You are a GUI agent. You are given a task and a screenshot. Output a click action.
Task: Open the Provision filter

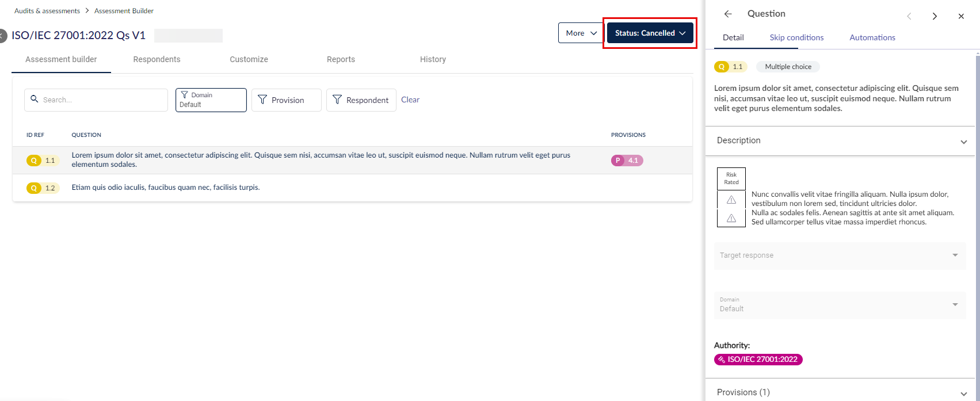tap(286, 100)
